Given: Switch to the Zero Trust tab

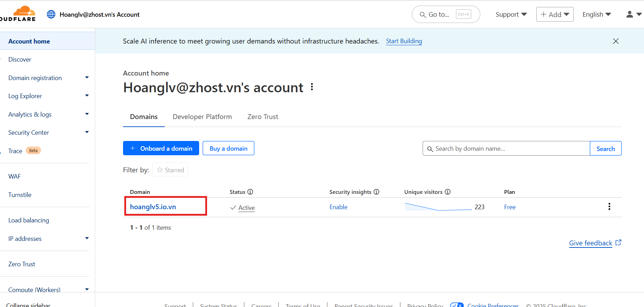Looking at the screenshot, I should click(x=262, y=117).
